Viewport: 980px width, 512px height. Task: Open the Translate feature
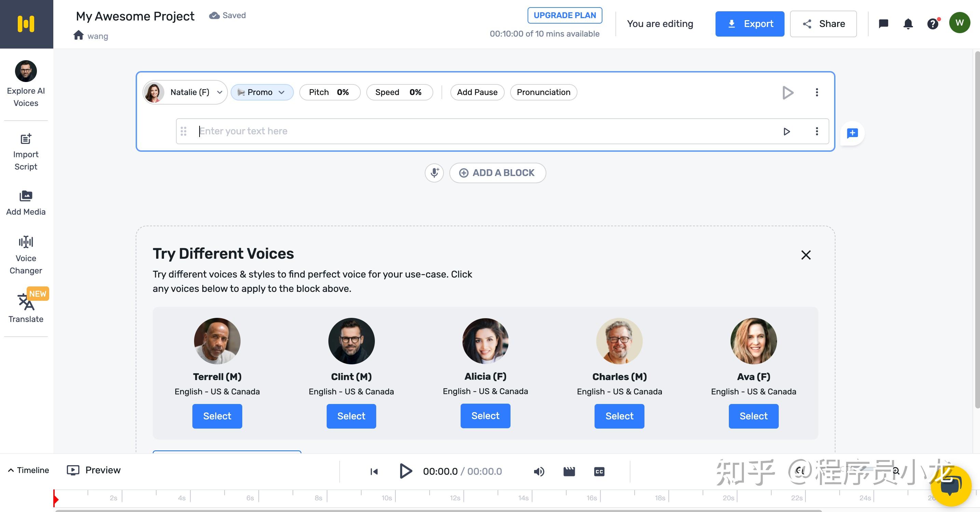[26, 308]
